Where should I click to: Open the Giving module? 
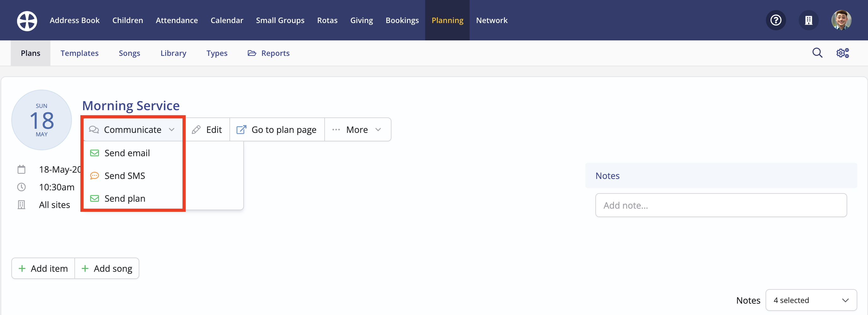click(362, 20)
